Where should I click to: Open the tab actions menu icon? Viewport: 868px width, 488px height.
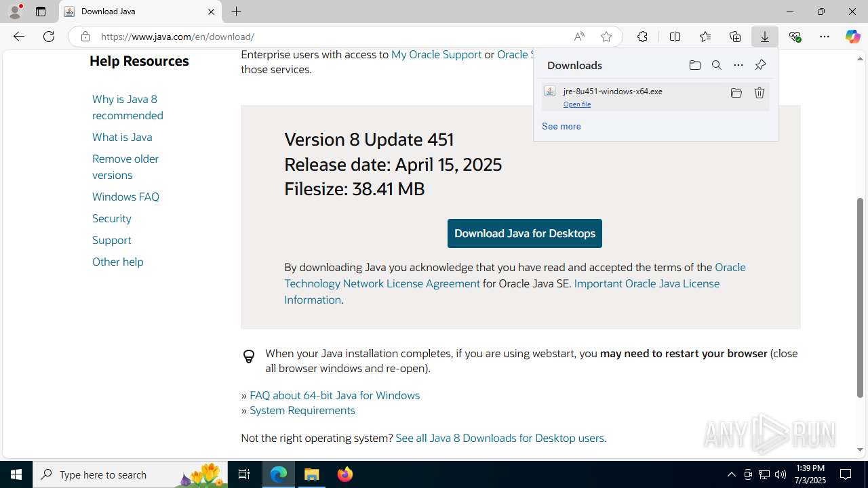coord(41,12)
